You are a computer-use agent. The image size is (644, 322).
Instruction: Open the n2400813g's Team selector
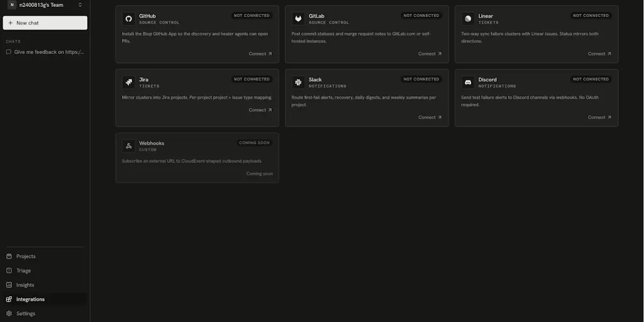pos(45,5)
